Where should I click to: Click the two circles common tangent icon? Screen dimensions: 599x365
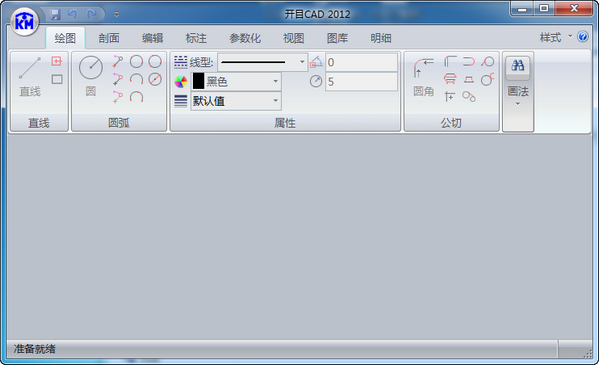coord(469,97)
